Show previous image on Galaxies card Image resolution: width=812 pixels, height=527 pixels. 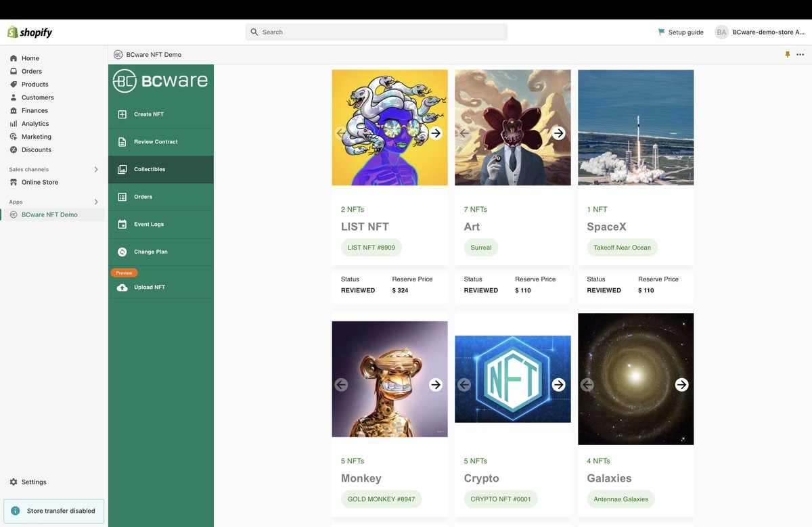pyautogui.click(x=587, y=384)
